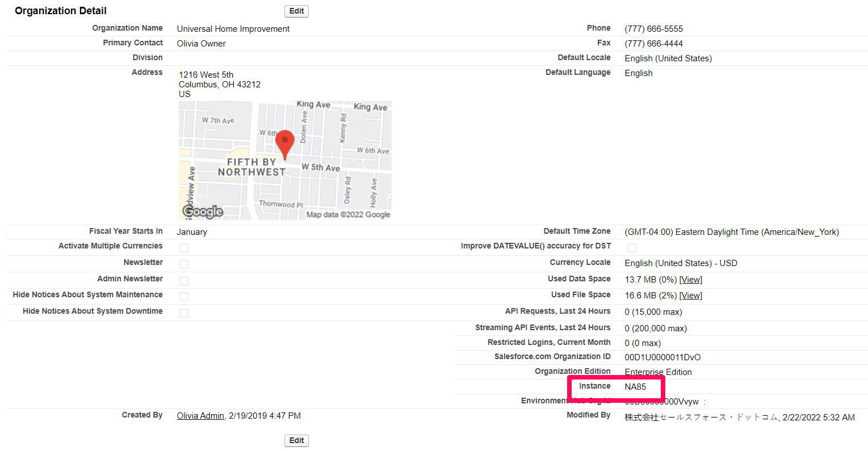Click the Modified By label
The width and height of the screenshot is (868, 451).
(x=588, y=415)
